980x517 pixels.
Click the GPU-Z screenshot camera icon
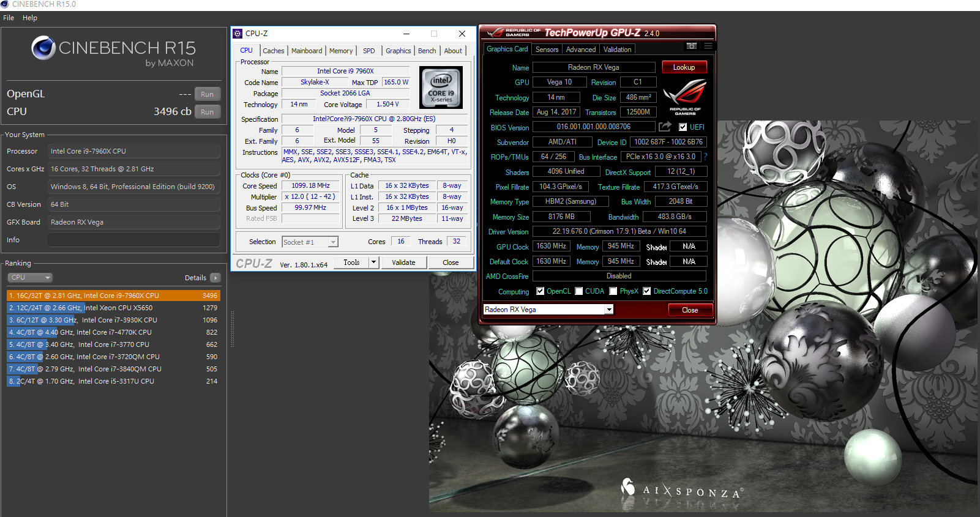(x=691, y=46)
